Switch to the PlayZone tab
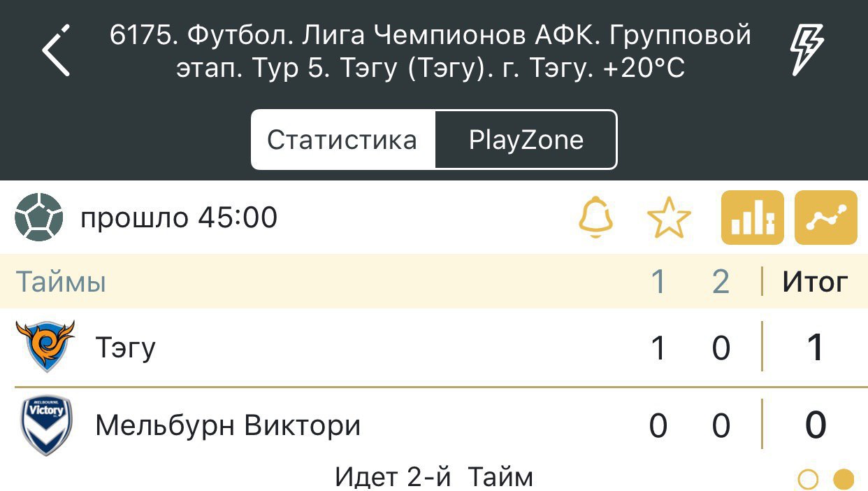 526,140
